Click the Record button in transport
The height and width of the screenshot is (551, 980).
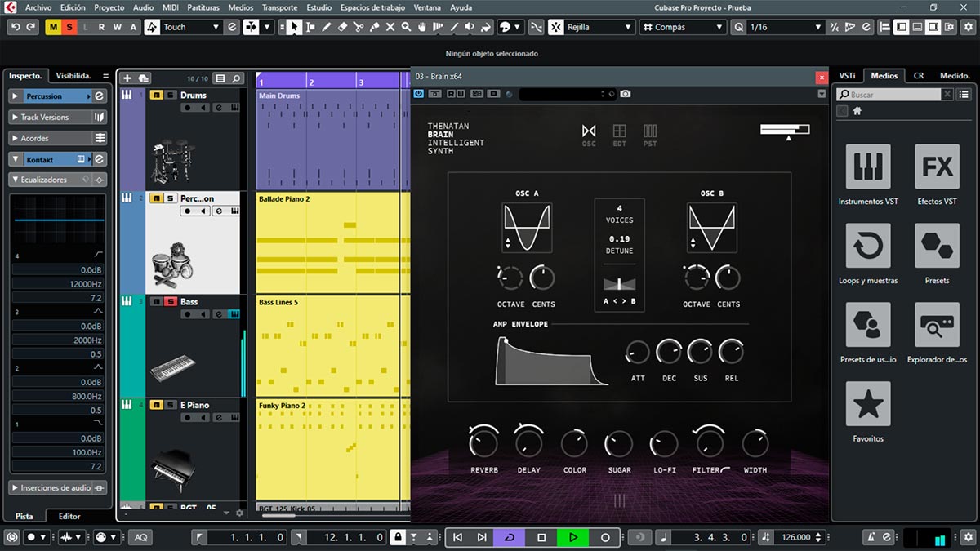(605, 537)
